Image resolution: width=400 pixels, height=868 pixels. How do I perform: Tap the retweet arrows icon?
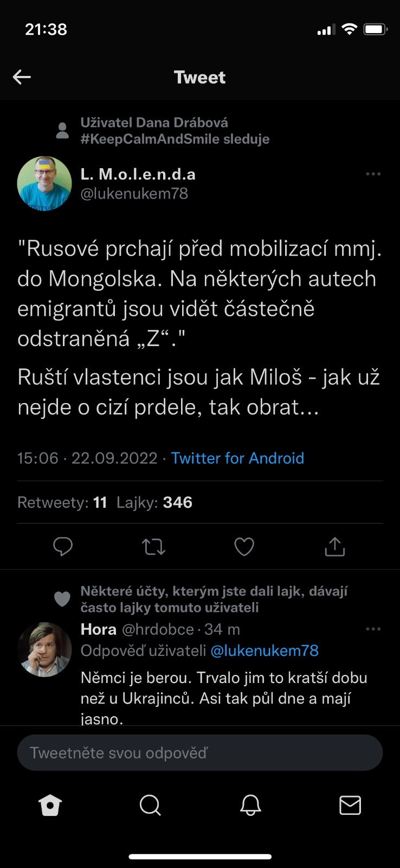(153, 546)
